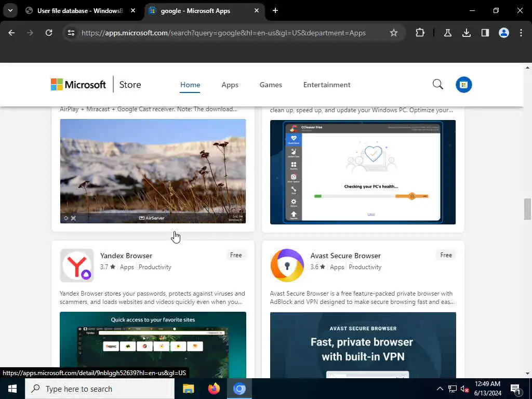Open the notification center icon
This screenshot has height=399, width=532.
tap(516, 389)
